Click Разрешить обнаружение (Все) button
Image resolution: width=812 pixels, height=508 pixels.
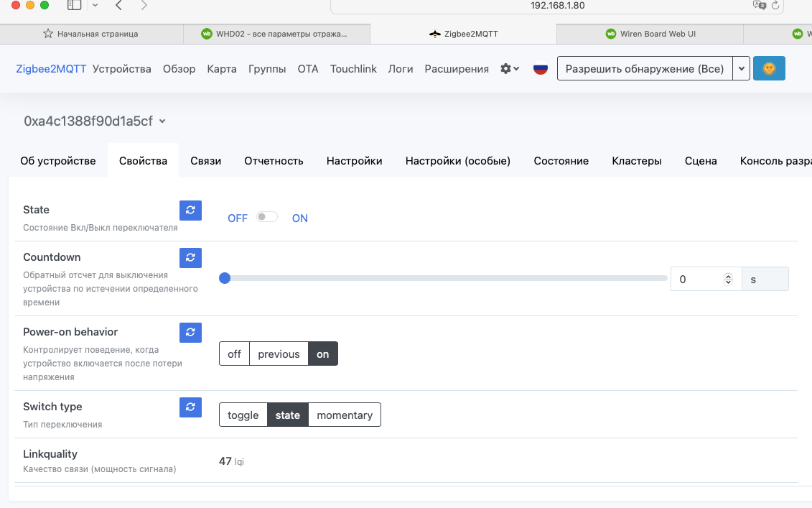(645, 69)
